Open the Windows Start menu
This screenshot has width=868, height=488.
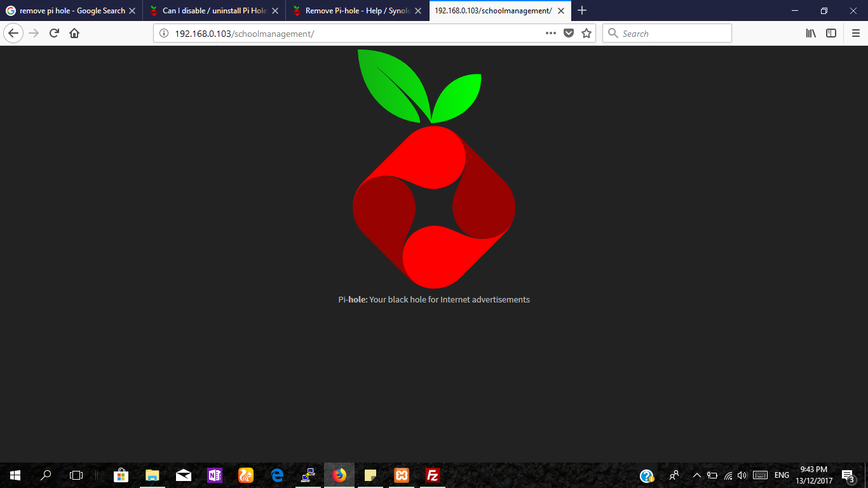coord(15,475)
